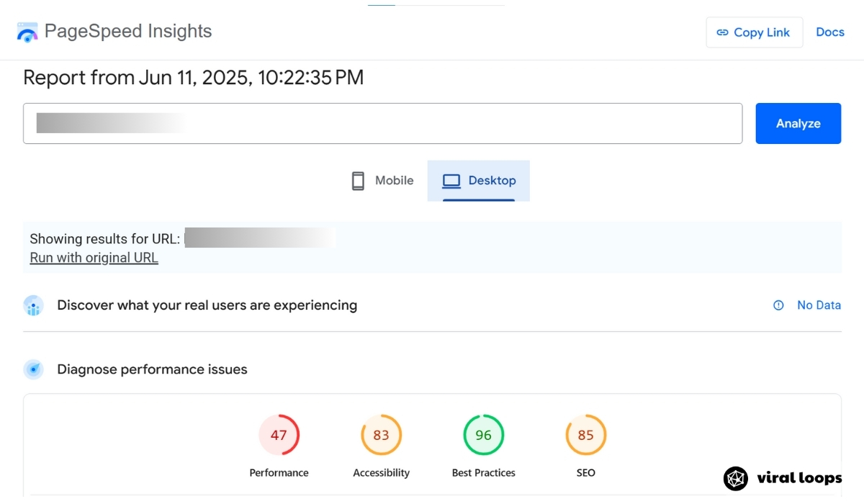Open the Best Practices score gauge 96
Screen dimensions: 864x504
483,435
